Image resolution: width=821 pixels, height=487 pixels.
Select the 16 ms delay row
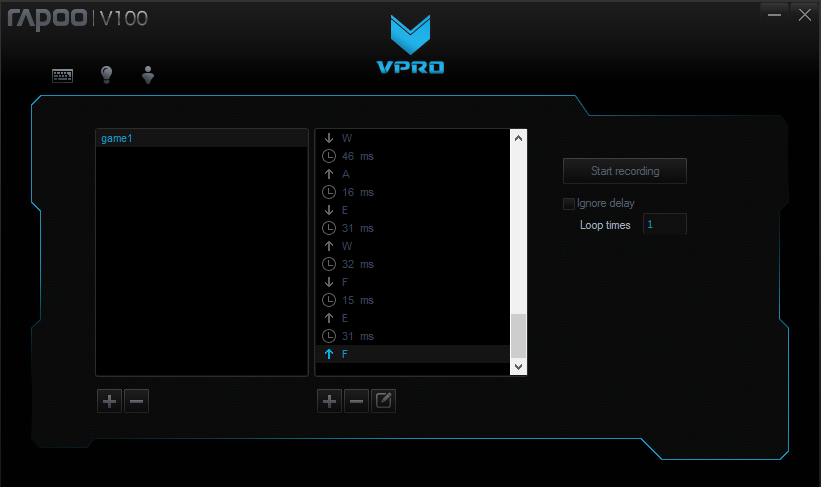(x=413, y=192)
